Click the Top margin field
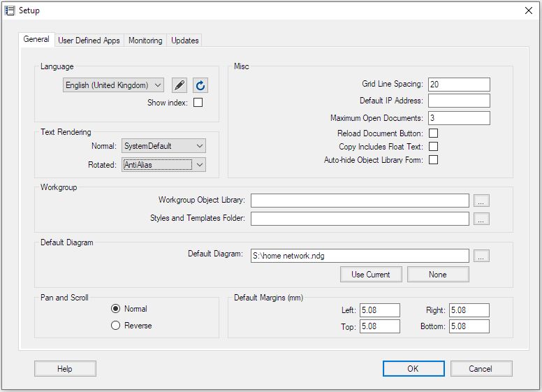542x392 pixels. 380,326
